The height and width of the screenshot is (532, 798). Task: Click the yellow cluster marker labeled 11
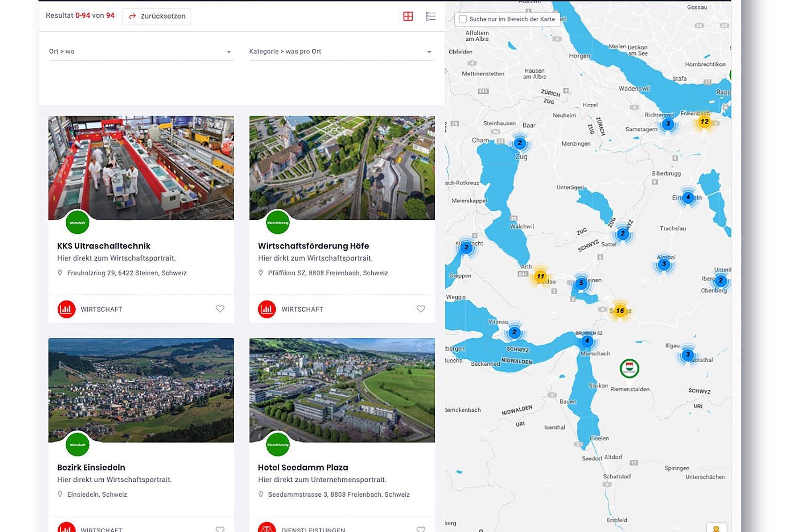540,277
